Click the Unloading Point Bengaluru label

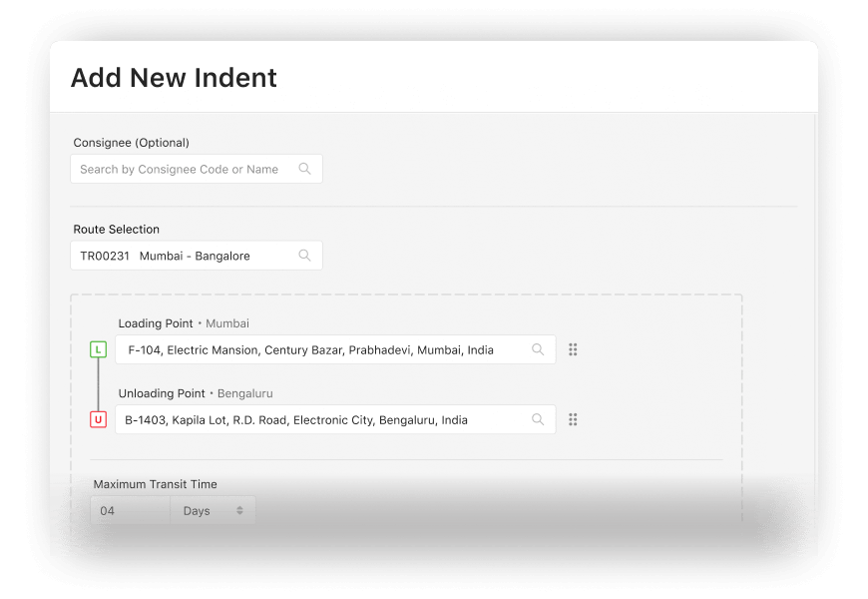[196, 393]
